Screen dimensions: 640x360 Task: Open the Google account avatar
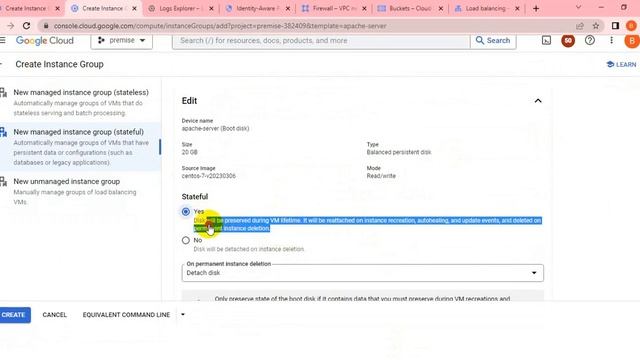coord(632,41)
